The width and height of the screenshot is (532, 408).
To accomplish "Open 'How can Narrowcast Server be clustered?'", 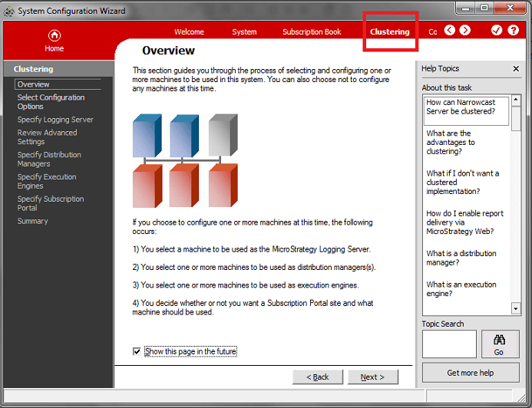I will coord(466,110).
